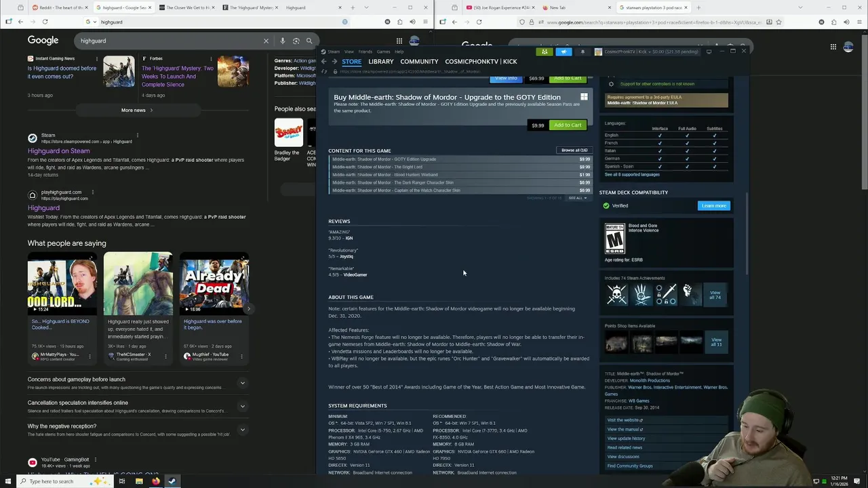Image resolution: width=868 pixels, height=488 pixels.
Task: Select 'Blood Hunters Warband' DLC row
Action: click(x=460, y=175)
